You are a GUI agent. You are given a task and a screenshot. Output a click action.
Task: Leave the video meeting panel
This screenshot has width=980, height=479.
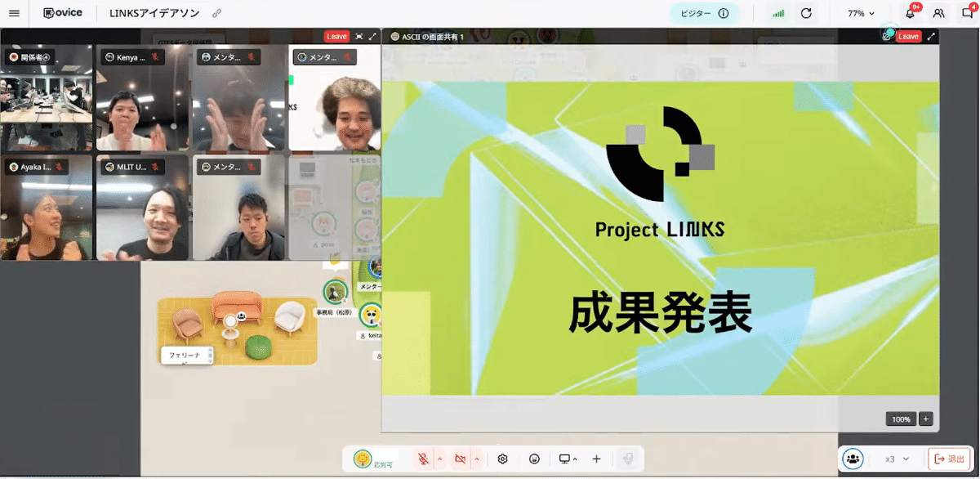[336, 36]
